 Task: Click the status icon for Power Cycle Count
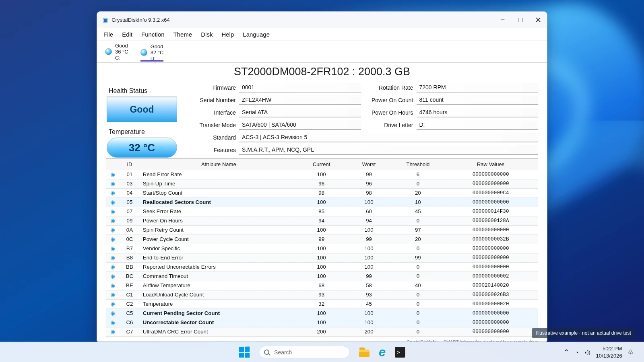pyautogui.click(x=113, y=239)
